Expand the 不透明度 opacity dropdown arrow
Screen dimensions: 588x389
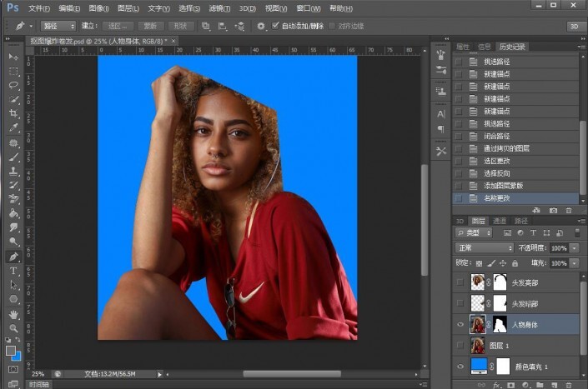[x=575, y=248]
